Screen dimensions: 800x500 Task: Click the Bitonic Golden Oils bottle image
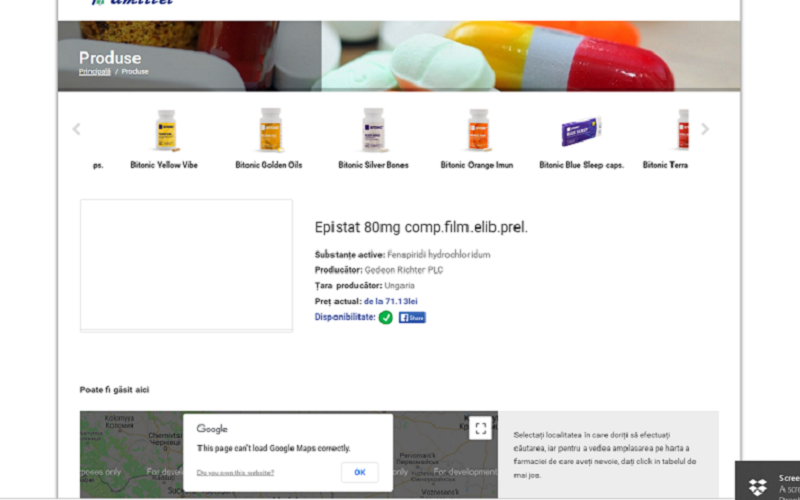(x=270, y=130)
